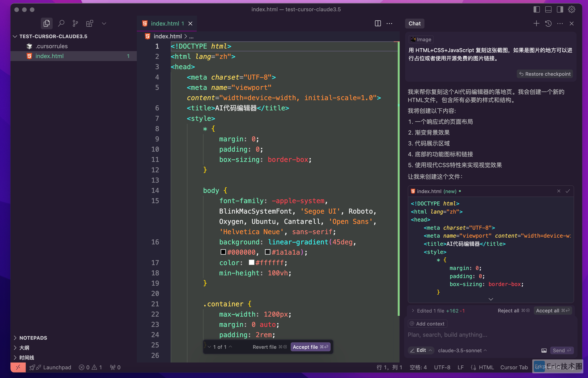Reject the index.html code block change
The width and height of the screenshot is (588, 378).
click(x=559, y=191)
